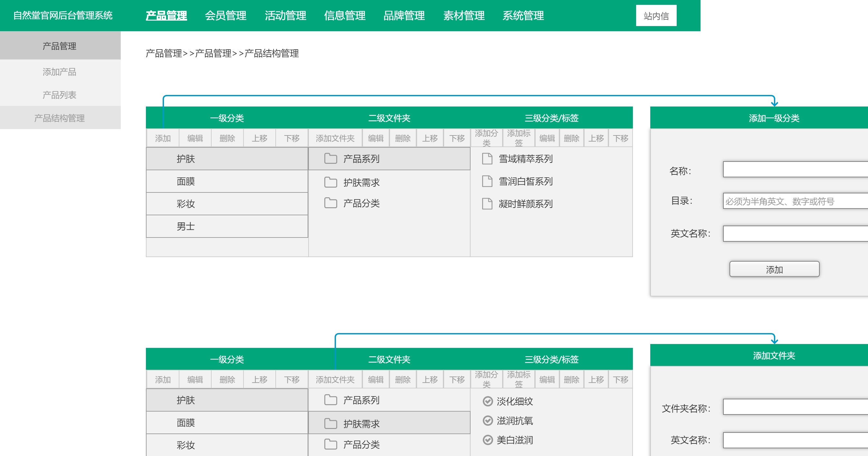Viewport: 868px width, 456px height.
Task: Select the 护肤 row in top table
Action: coord(227,159)
